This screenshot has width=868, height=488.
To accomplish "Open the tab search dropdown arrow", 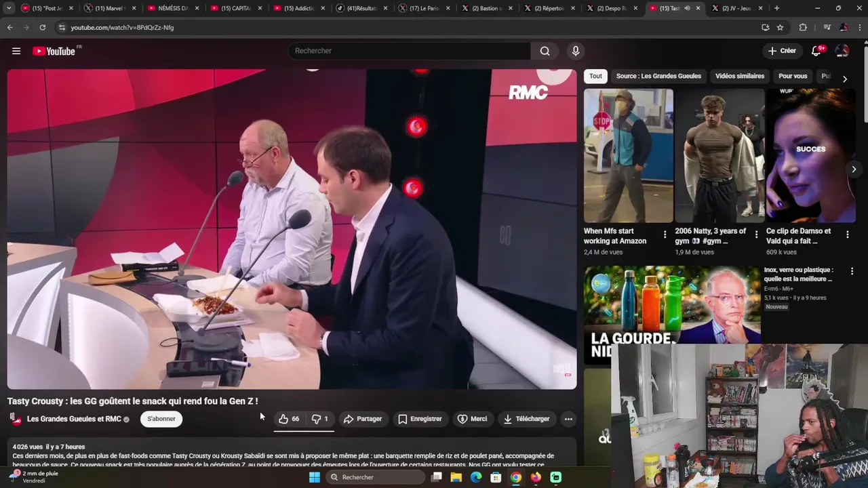I will pyautogui.click(x=9, y=8).
